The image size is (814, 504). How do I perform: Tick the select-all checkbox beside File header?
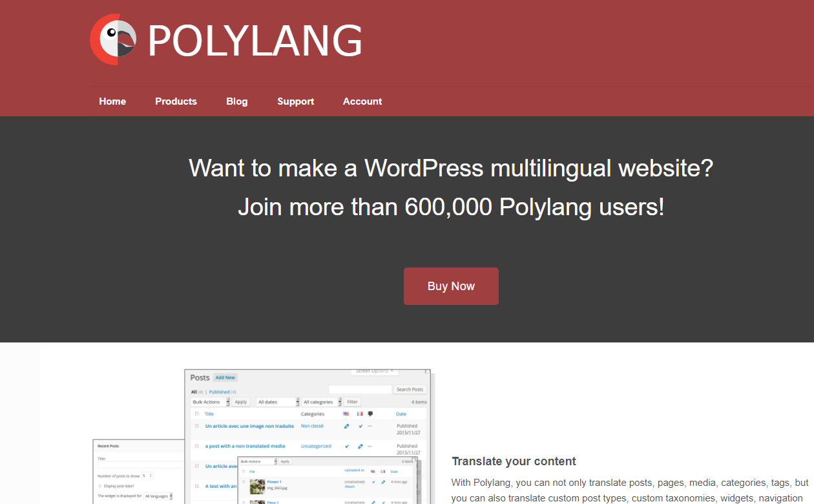(x=244, y=472)
